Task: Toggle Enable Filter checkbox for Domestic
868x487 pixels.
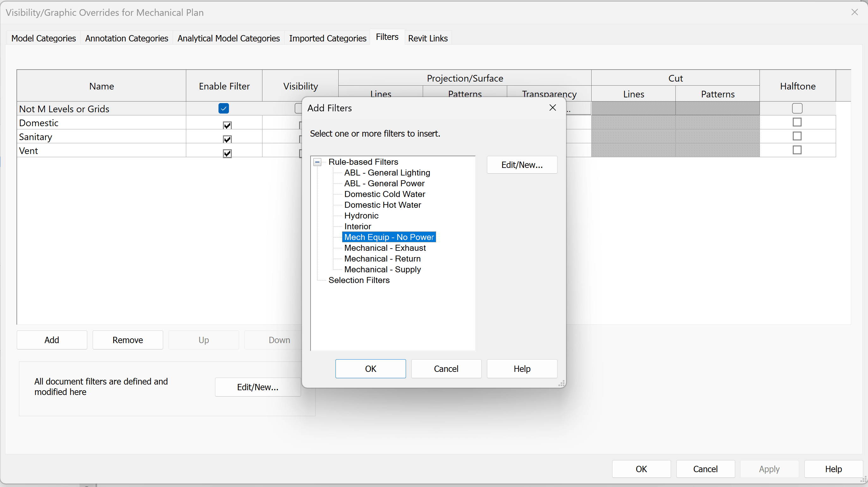Action: pos(227,125)
